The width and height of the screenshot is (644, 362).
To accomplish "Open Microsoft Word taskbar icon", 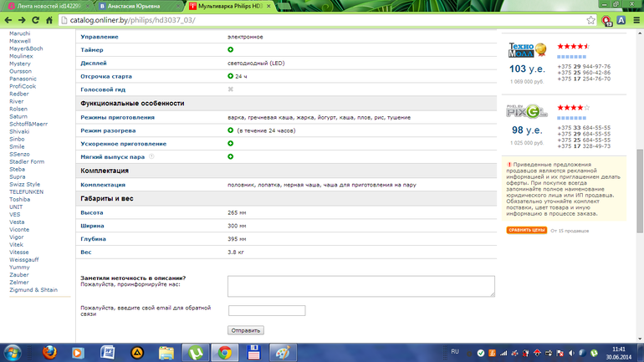I will pos(106,351).
